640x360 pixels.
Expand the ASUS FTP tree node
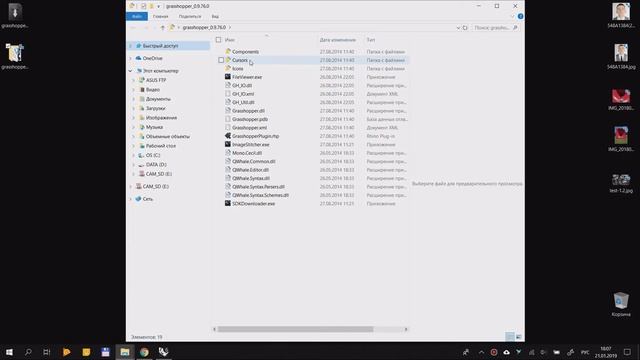point(134,80)
